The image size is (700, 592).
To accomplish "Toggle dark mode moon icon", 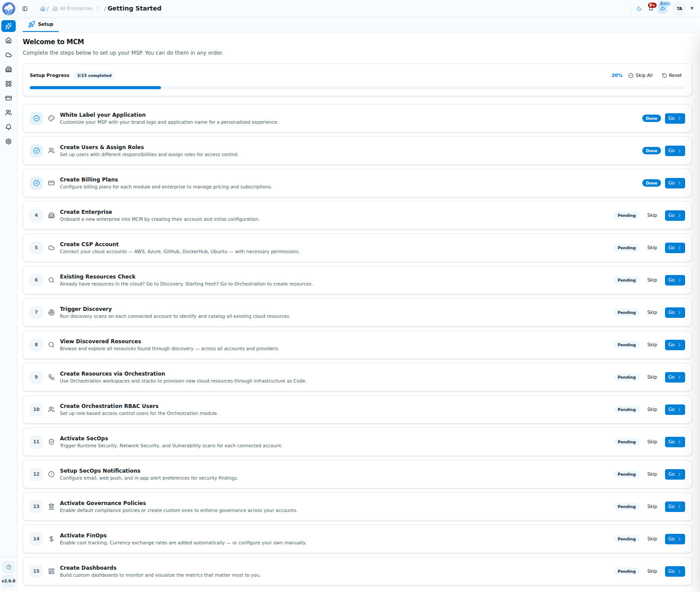I will [x=639, y=9].
